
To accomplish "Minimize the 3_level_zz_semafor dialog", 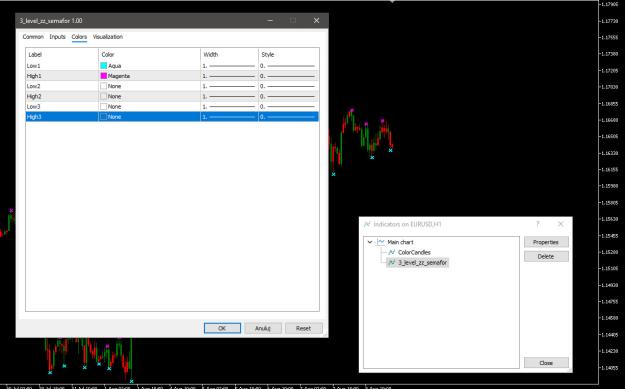I will pos(270,20).
